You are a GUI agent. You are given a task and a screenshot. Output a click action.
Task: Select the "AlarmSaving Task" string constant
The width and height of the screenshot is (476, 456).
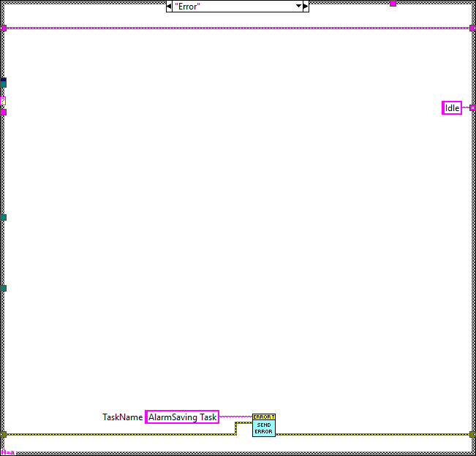(x=182, y=417)
